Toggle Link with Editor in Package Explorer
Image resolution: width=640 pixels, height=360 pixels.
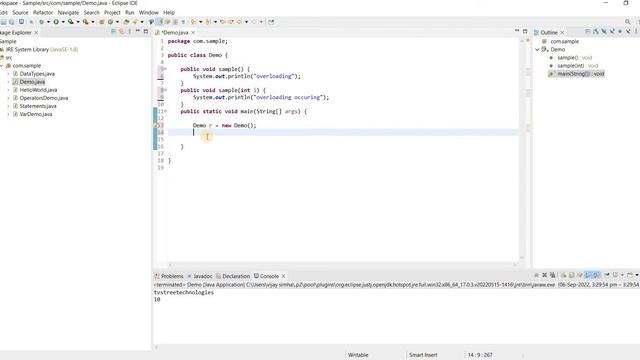(122, 31)
